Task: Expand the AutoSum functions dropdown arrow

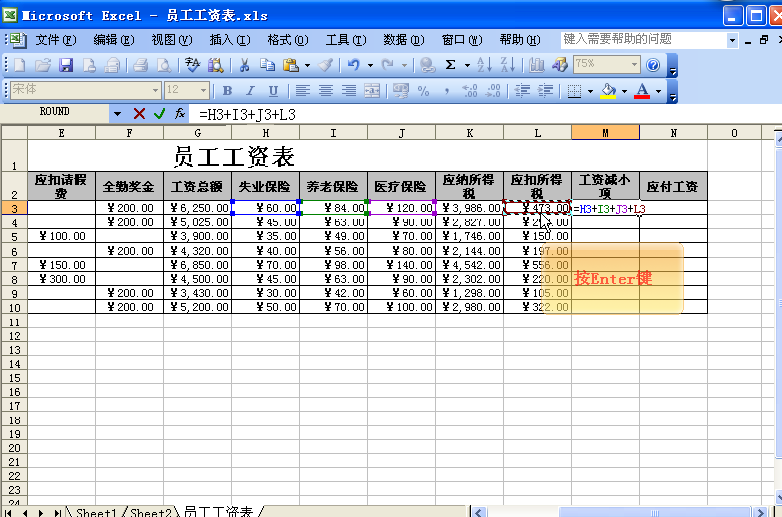Action: [467, 65]
